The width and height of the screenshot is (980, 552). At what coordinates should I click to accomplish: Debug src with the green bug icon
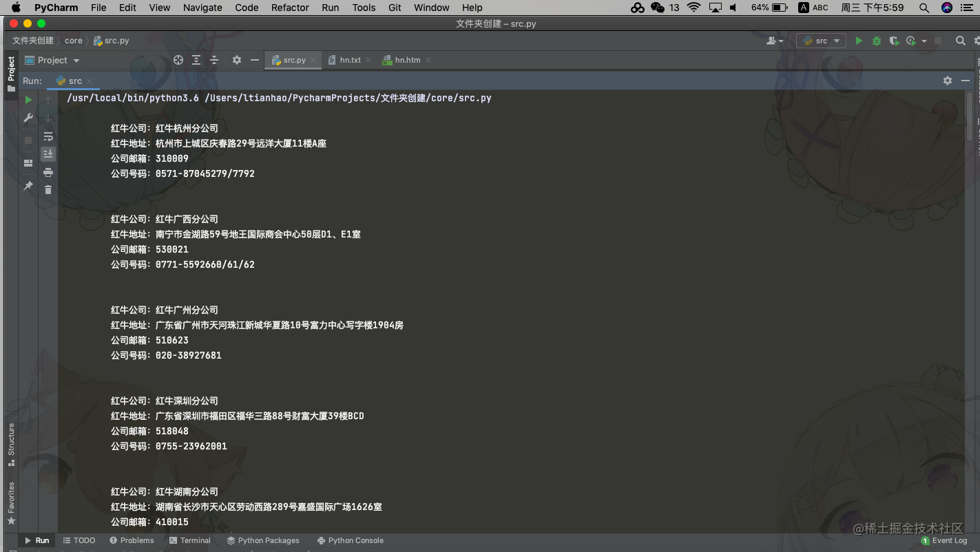[877, 41]
